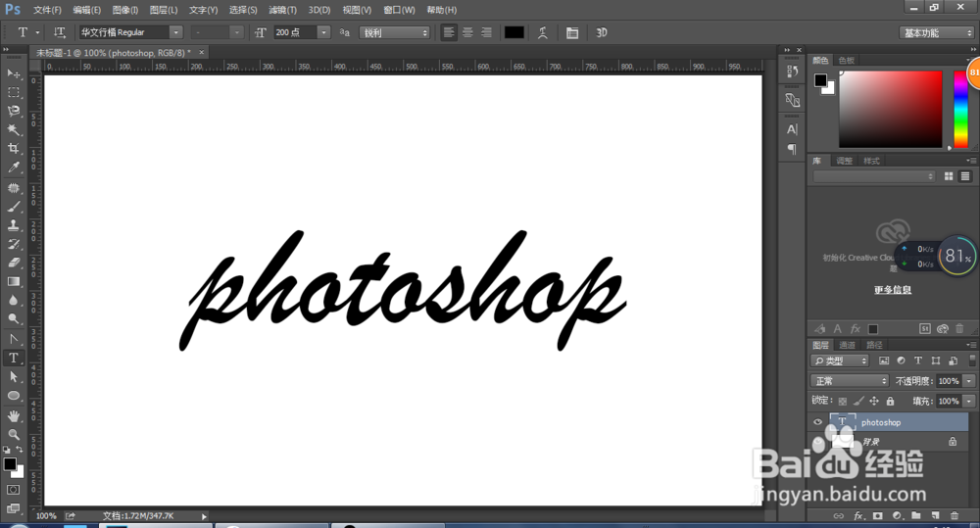Align text left in options bar
Image resolution: width=980 pixels, height=528 pixels.
click(x=449, y=32)
